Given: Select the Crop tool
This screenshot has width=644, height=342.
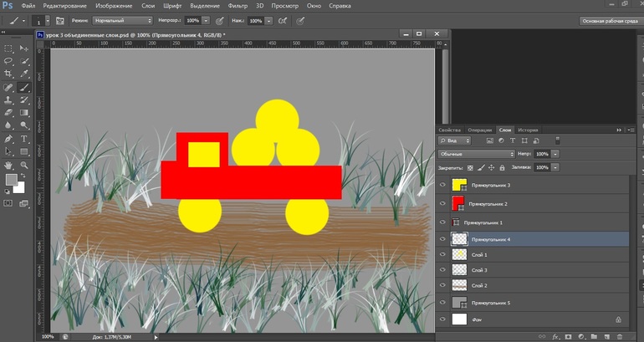Looking at the screenshot, I should [x=8, y=74].
